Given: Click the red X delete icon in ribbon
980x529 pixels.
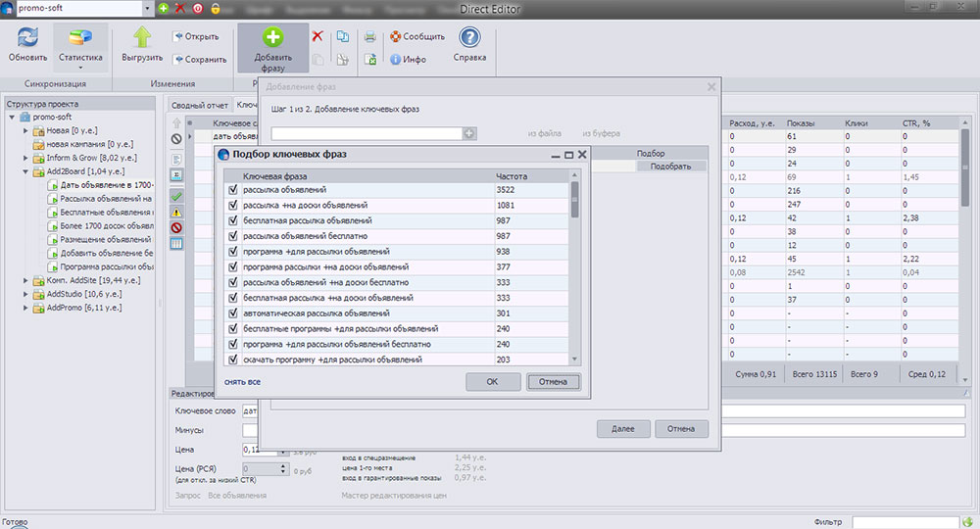Looking at the screenshot, I should pyautogui.click(x=318, y=36).
